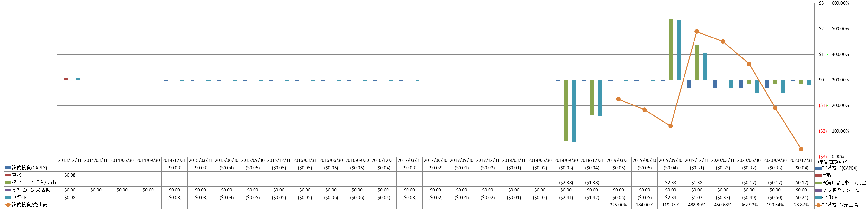Click the 0.00% secondary axis label
Screen dimensions: 868x209
838,156
